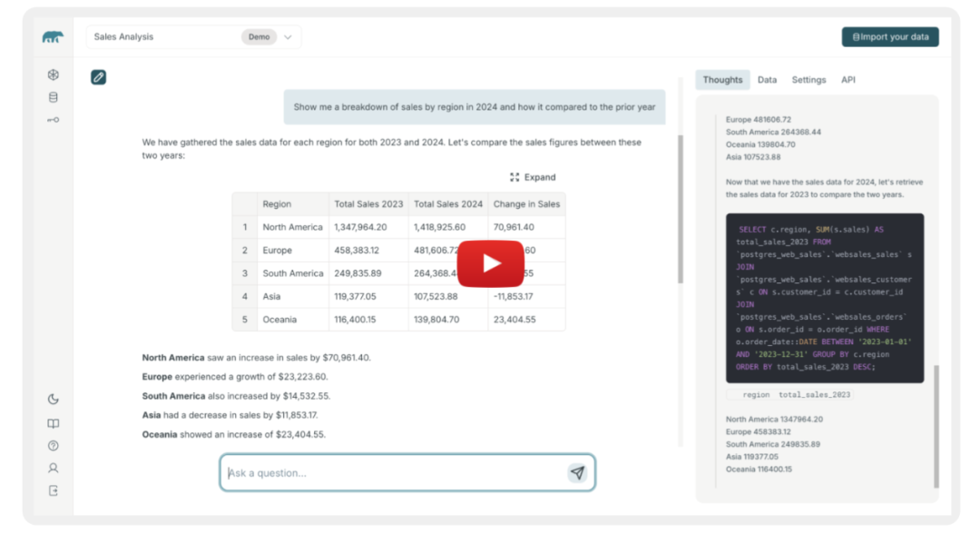980x544 pixels.
Task: Click the Total Sales 2024 column header
Action: pyautogui.click(x=448, y=203)
